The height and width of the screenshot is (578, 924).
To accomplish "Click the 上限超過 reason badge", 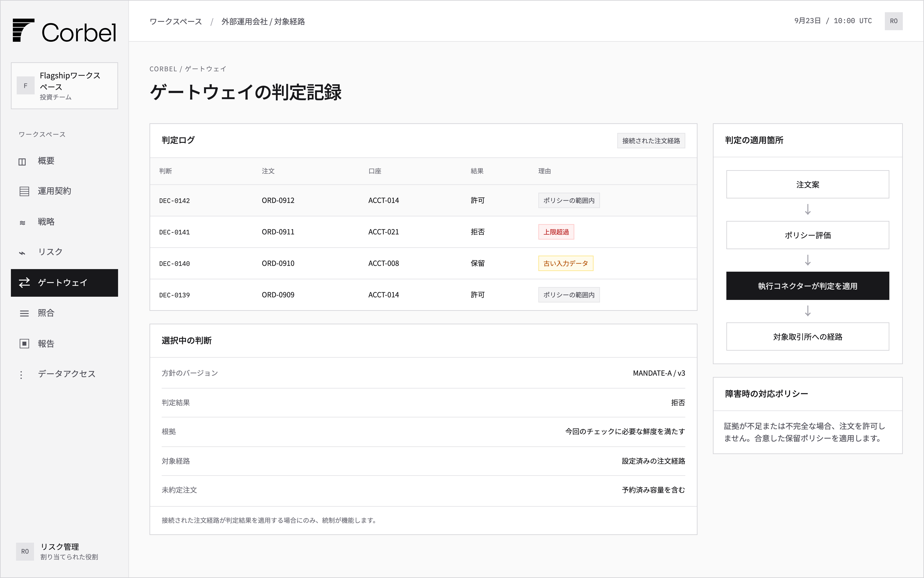I will 556,232.
